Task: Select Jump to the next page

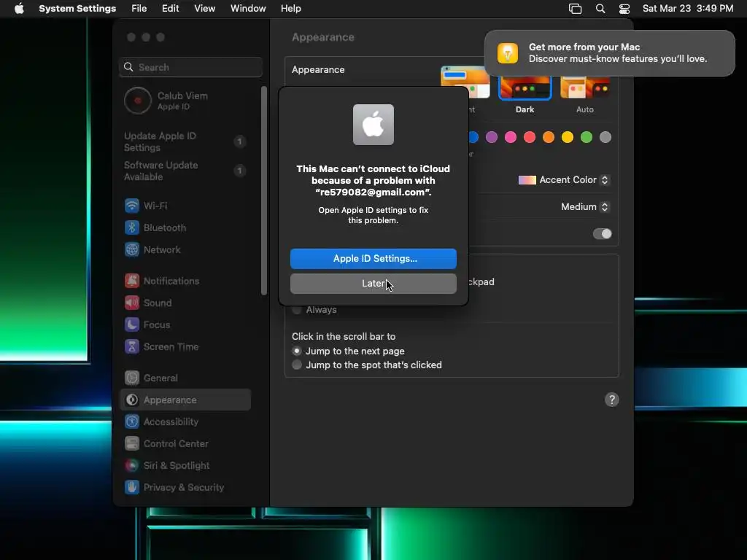Action: click(297, 351)
